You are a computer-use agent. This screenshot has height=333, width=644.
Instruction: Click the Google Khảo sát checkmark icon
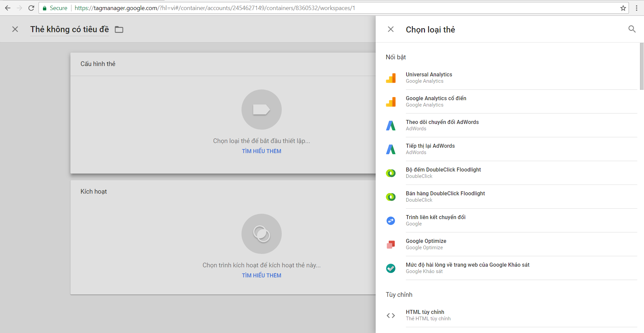391,268
